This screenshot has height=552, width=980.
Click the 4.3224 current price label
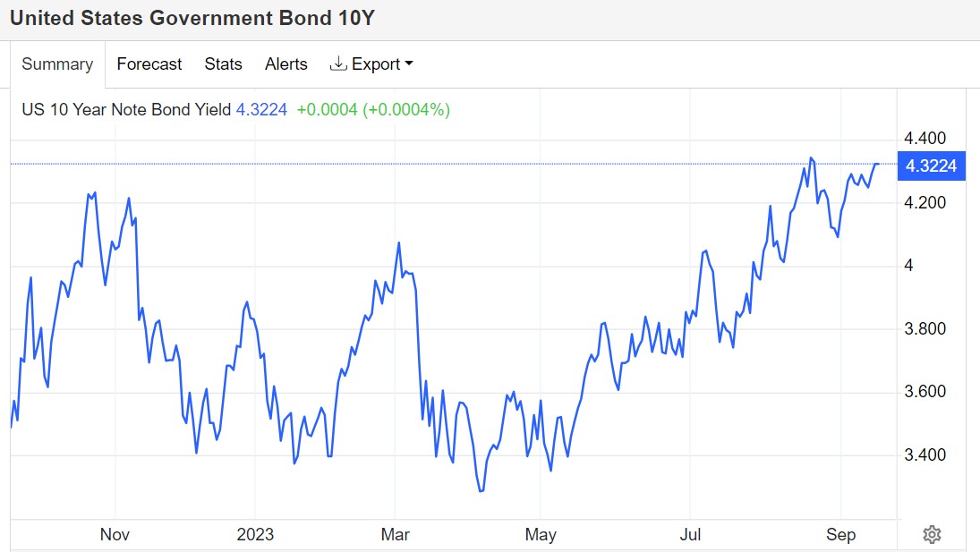[x=932, y=166]
